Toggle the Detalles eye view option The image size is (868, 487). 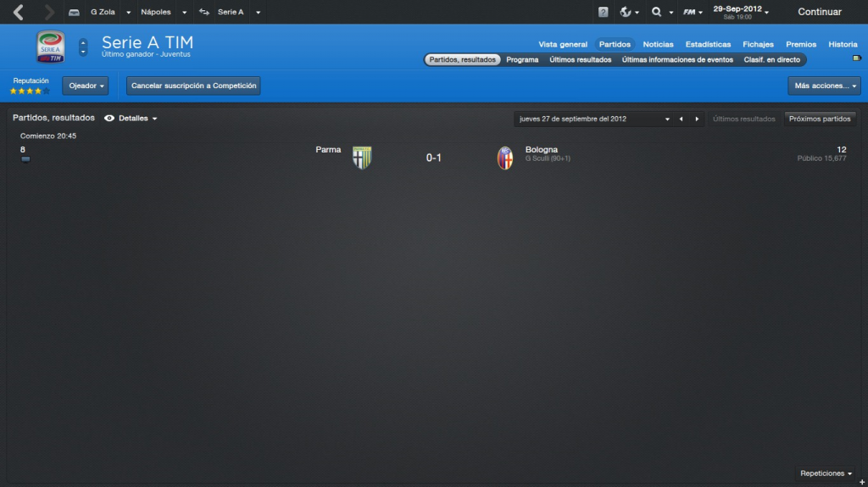(131, 119)
